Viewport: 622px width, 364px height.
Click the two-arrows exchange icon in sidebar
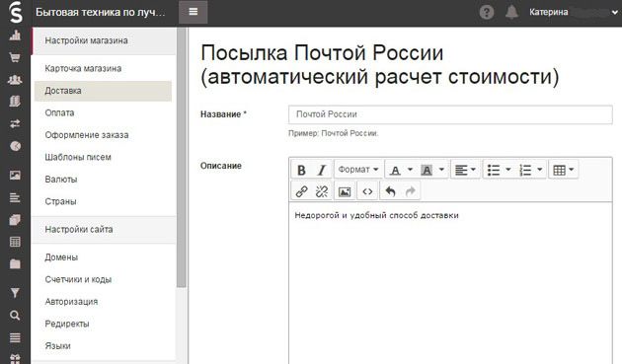15,123
